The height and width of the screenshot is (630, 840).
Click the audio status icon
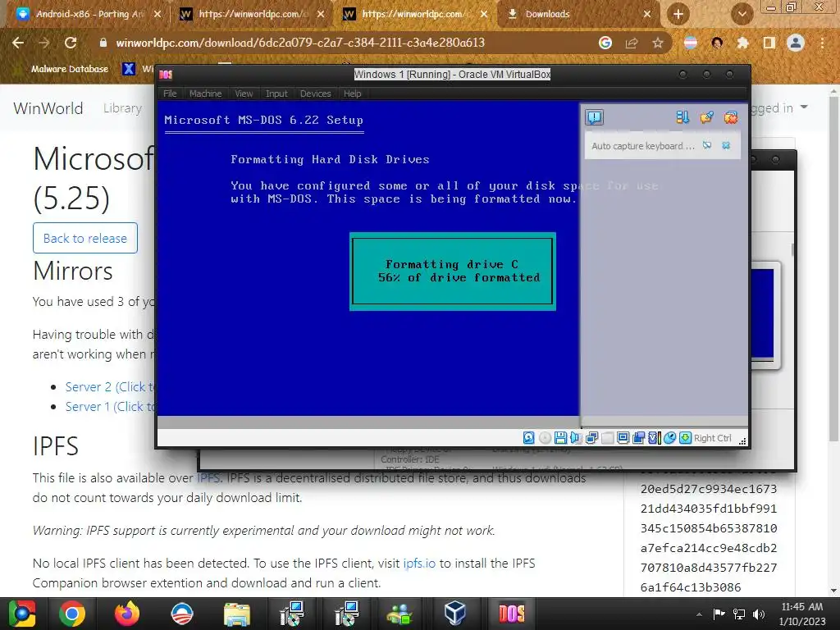[x=576, y=438]
